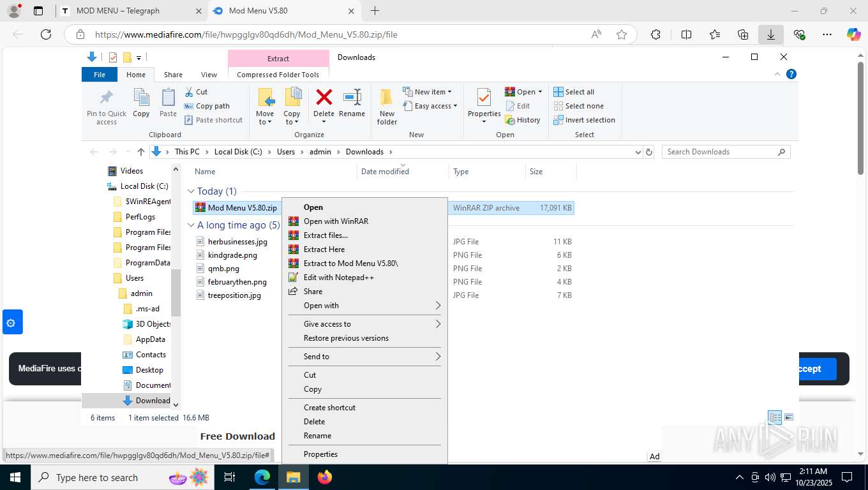This screenshot has height=490, width=868.
Task: Select kindgrade.png file
Action: (232, 255)
